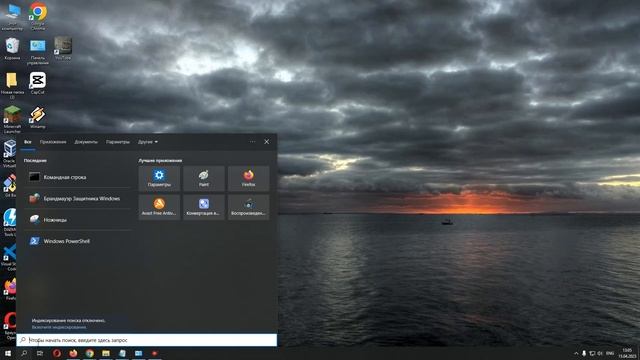Expand the Другие dropdown in search panel
640x360 pixels.
point(148,142)
